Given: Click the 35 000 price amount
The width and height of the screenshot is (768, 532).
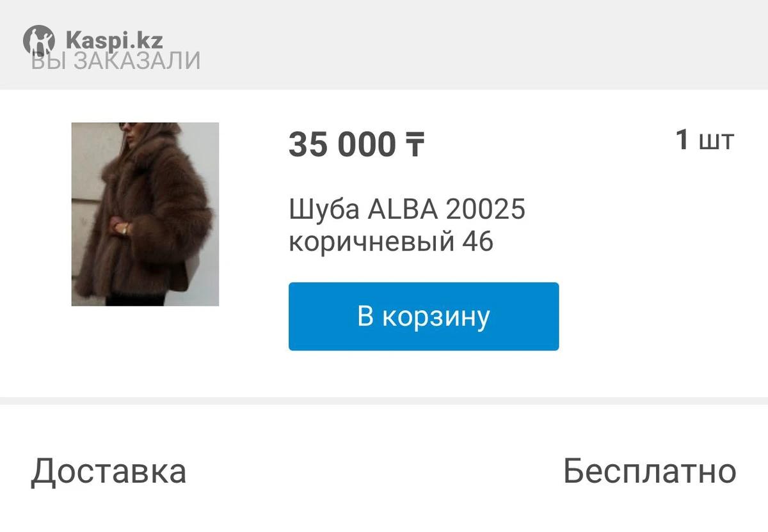Looking at the screenshot, I should tap(342, 145).
